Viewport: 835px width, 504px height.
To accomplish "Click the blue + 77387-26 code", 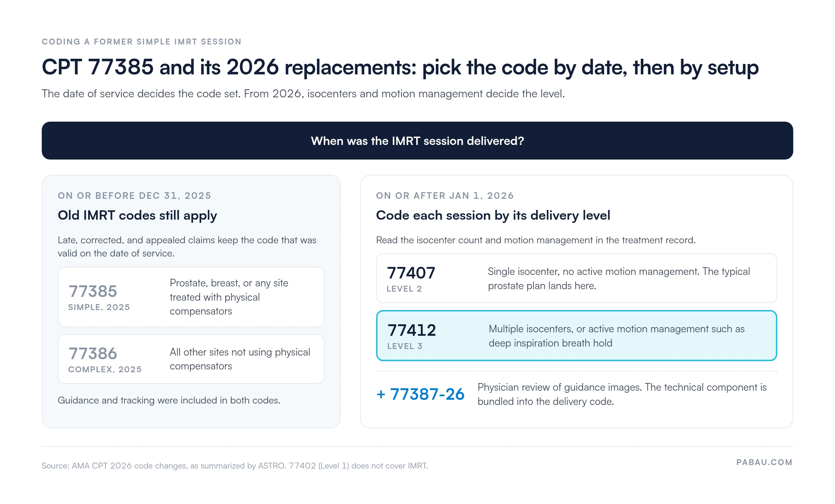I will point(420,394).
